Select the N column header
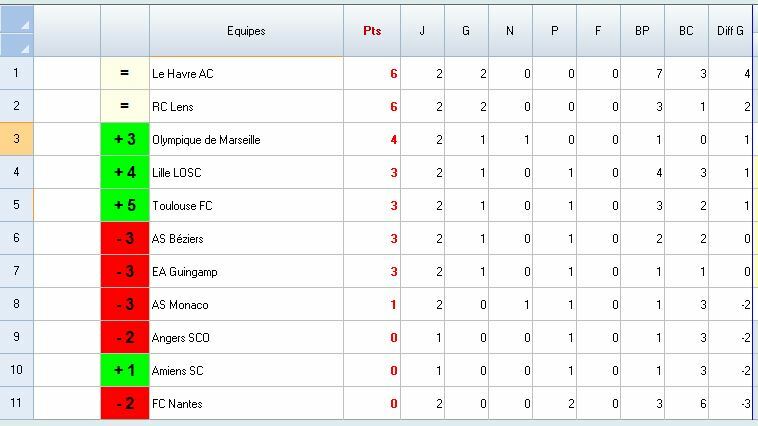758x426 pixels. click(x=510, y=31)
